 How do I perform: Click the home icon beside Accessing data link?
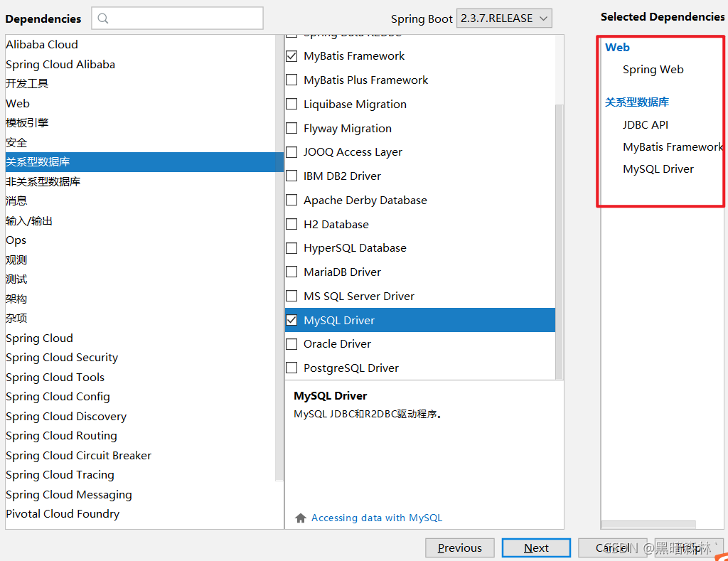(x=301, y=518)
